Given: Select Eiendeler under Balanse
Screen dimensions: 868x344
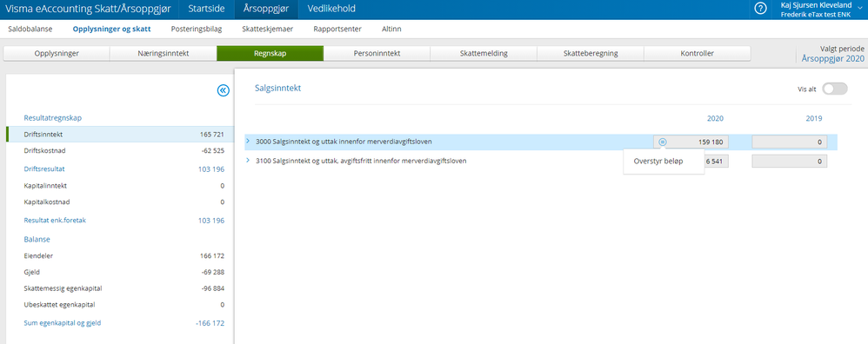Looking at the screenshot, I should click(x=119, y=256).
